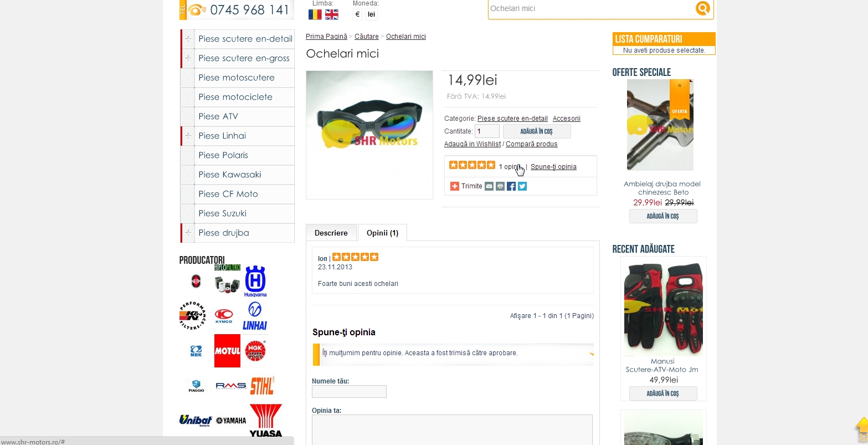Screen dimensions: 868x445
Task: Open the Motul manufacturer logo
Action: 227,351
